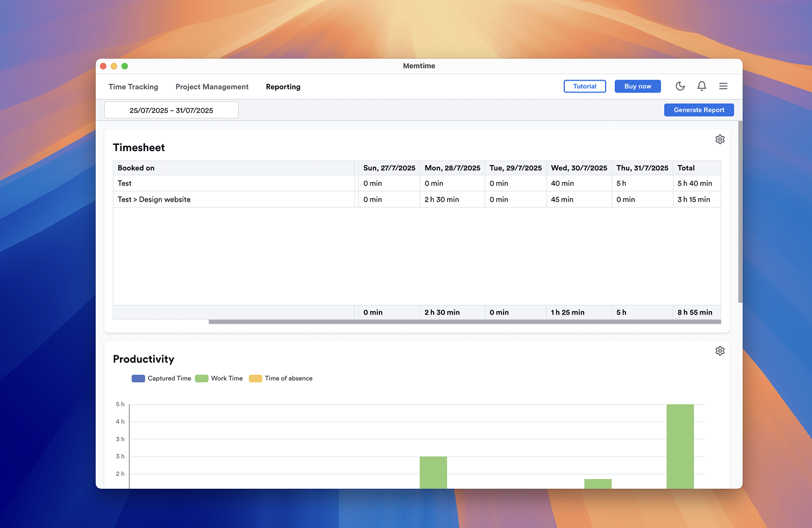Screen dimensions: 812x528
Task: Open Productivity settings gear
Action: (x=720, y=351)
